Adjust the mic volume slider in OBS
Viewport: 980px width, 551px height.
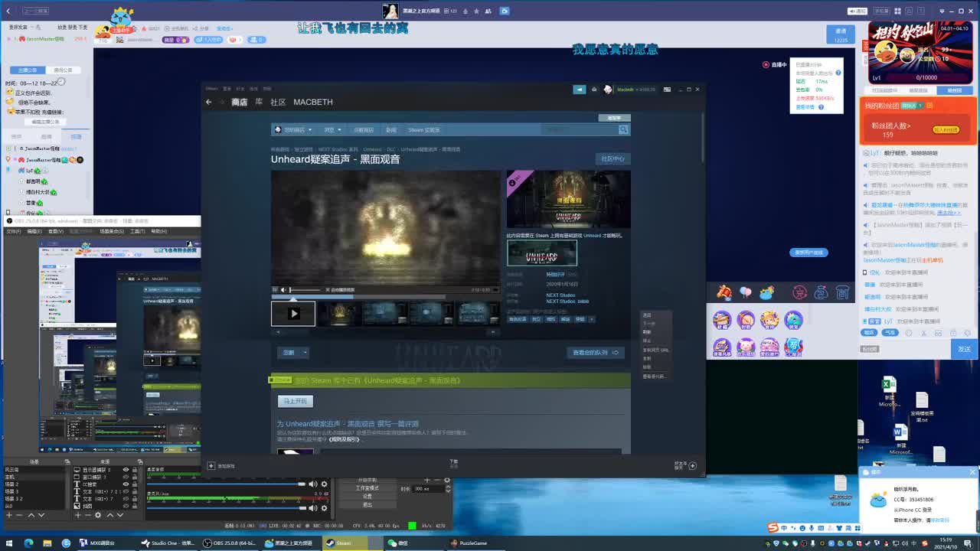(227, 507)
